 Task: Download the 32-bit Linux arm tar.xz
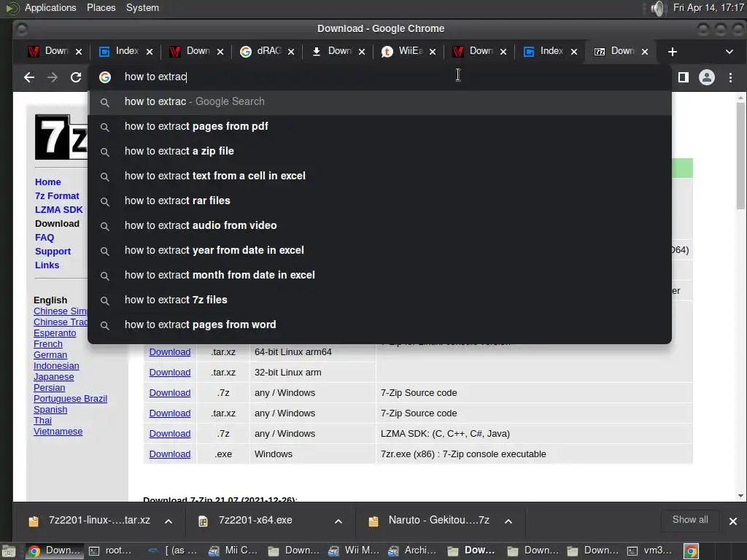pyautogui.click(x=169, y=373)
